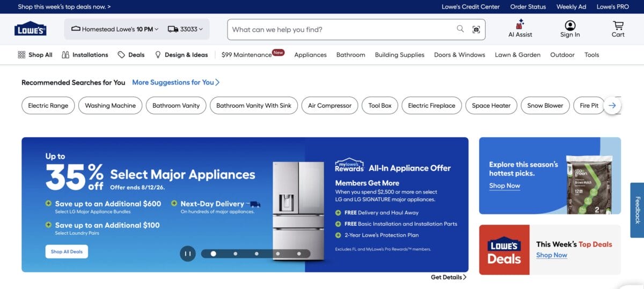Open the Lawn & Garden category
Viewport: 644px width, 289px height.
pyautogui.click(x=517, y=55)
